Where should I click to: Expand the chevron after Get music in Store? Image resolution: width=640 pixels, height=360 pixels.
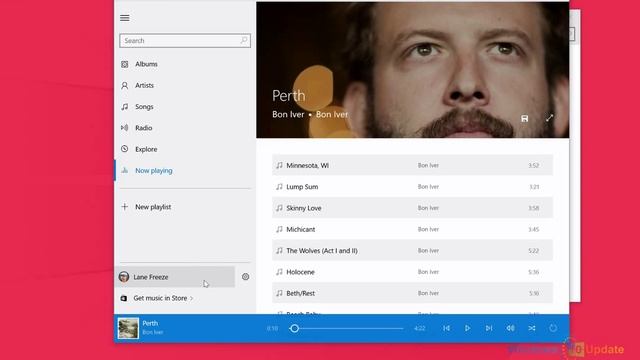[191, 298]
